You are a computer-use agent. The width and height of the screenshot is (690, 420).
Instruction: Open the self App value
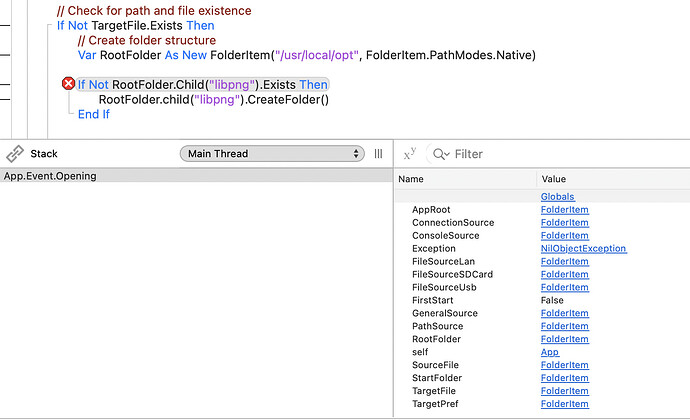550,352
